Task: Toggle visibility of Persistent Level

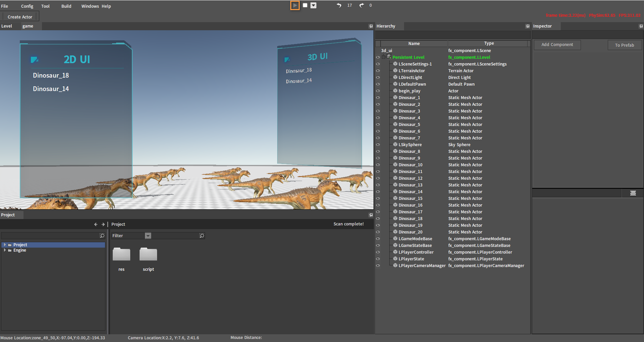Action: [378, 57]
